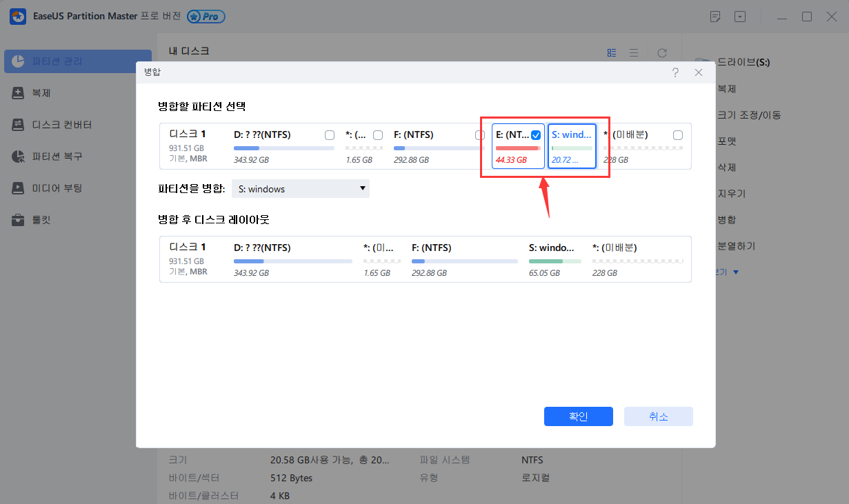Switch to list view of disks
This screenshot has height=504, width=849.
click(634, 52)
